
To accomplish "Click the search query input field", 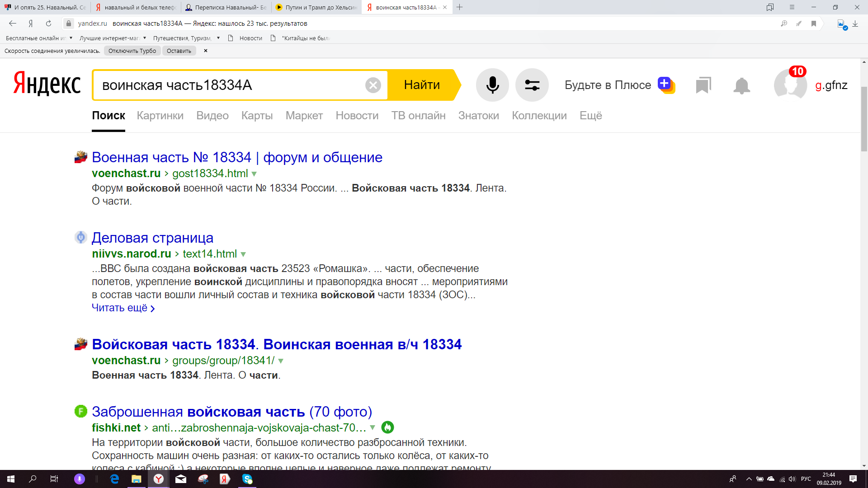I will click(x=228, y=85).
